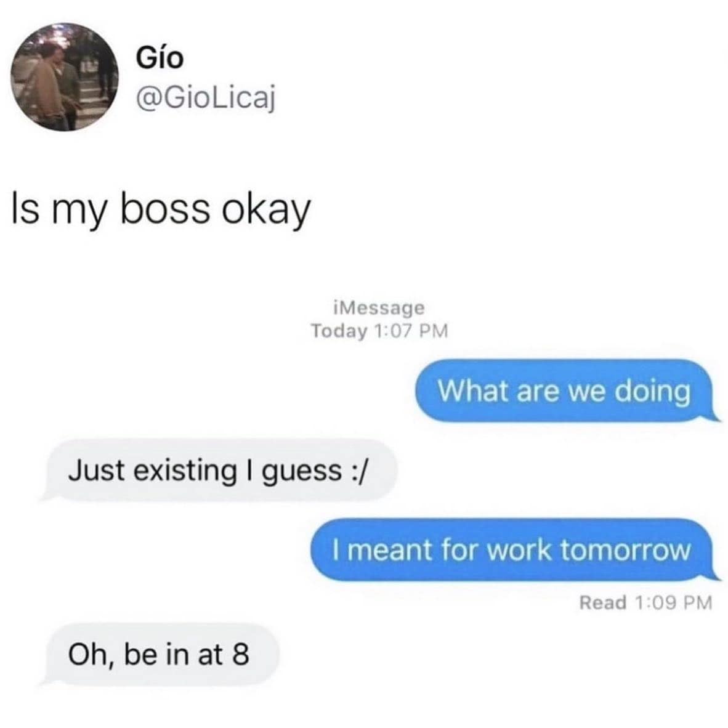This screenshot has width=728, height=728.
Task: Click the iMessage label
Action: [379, 308]
